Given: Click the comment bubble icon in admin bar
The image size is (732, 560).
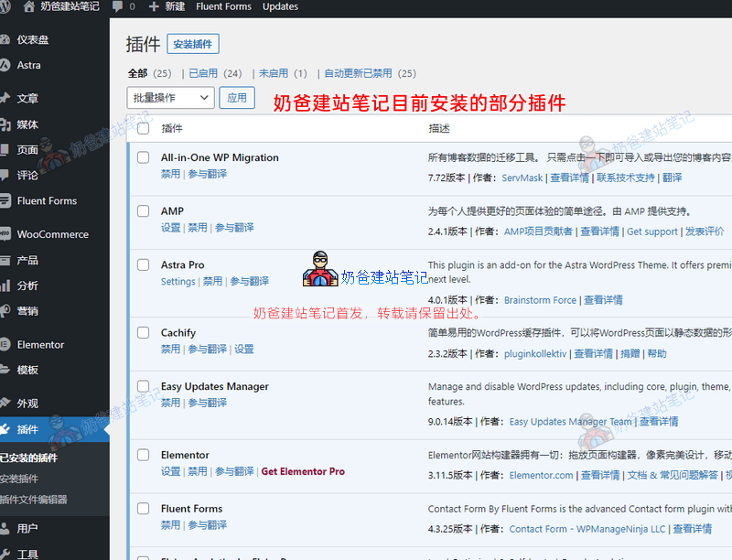Looking at the screenshot, I should pos(118,6).
